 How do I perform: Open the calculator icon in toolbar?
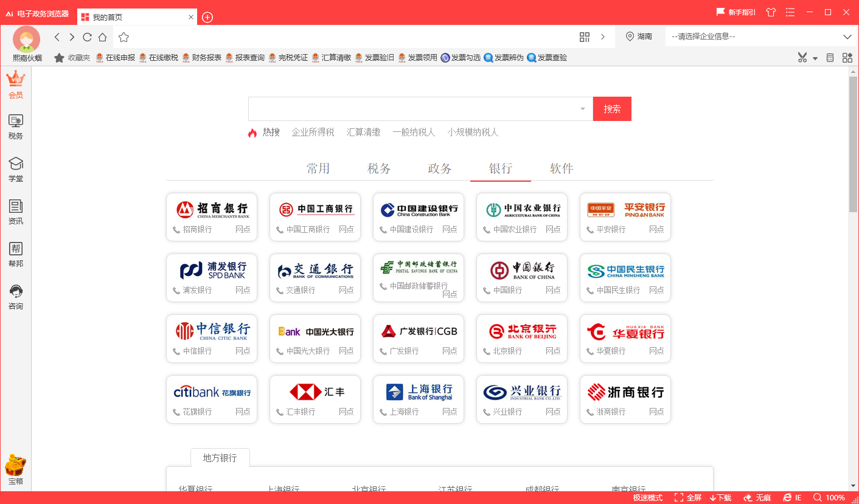(830, 58)
